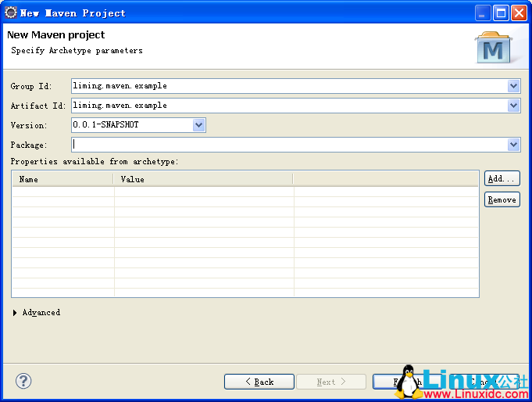Open help with the question mark icon
The height and width of the screenshot is (402, 532).
tap(23, 381)
